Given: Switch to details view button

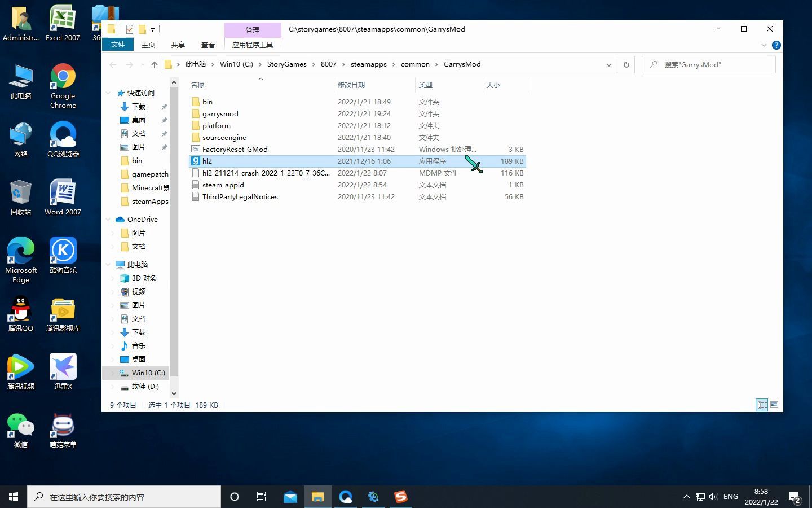Looking at the screenshot, I should tap(762, 405).
